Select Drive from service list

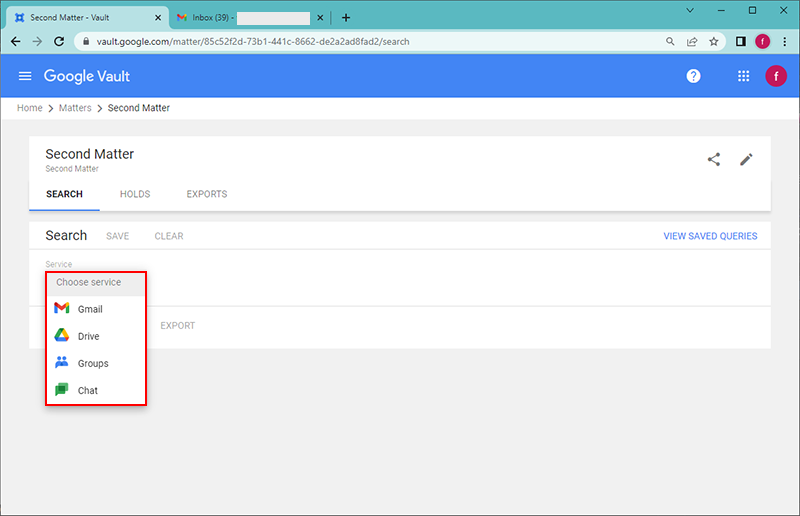coord(96,336)
